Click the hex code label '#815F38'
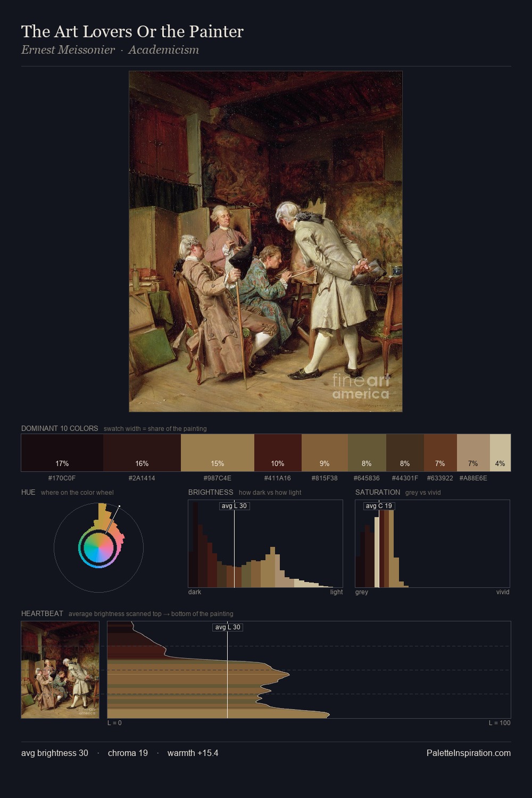 pyautogui.click(x=325, y=478)
